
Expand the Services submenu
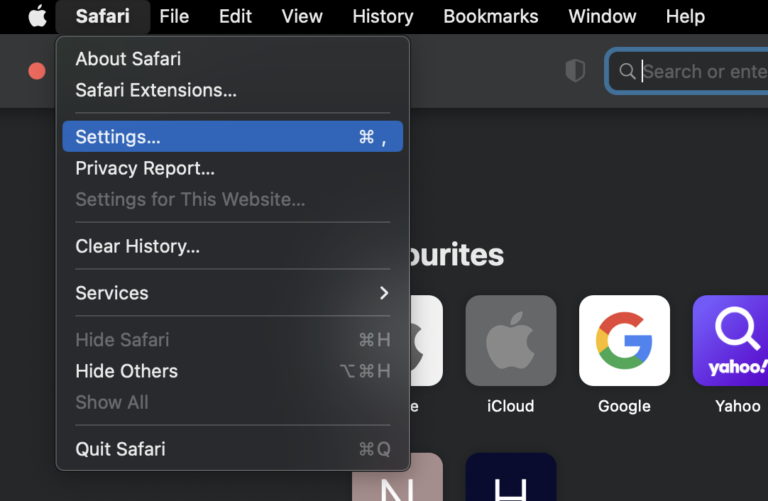[x=233, y=293]
